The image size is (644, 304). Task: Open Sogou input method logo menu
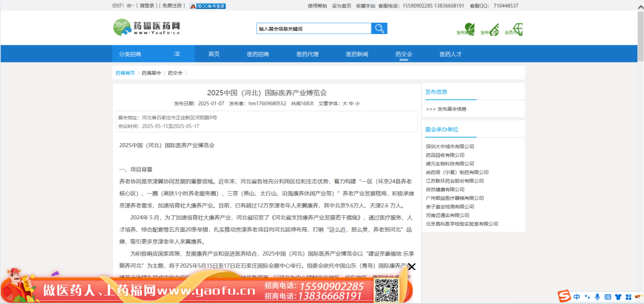[x=563, y=296]
